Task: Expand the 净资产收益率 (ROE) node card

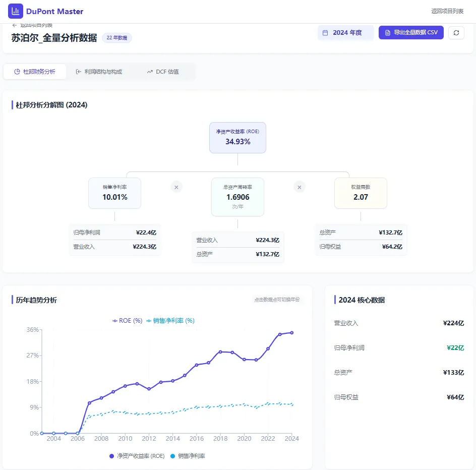Action: click(x=237, y=138)
